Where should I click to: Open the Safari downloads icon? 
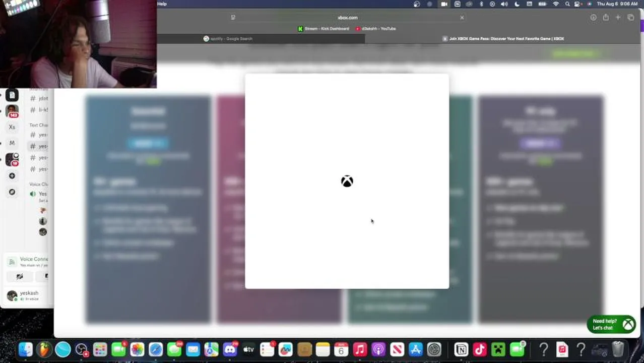593,18
